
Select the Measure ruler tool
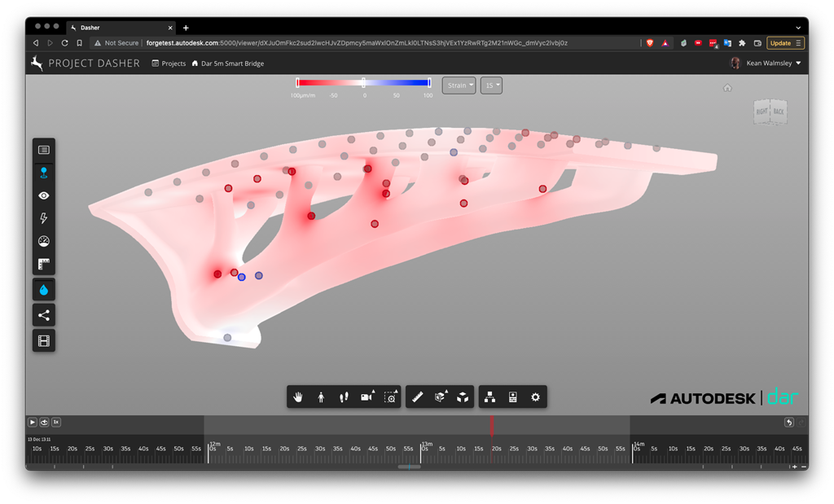point(418,397)
